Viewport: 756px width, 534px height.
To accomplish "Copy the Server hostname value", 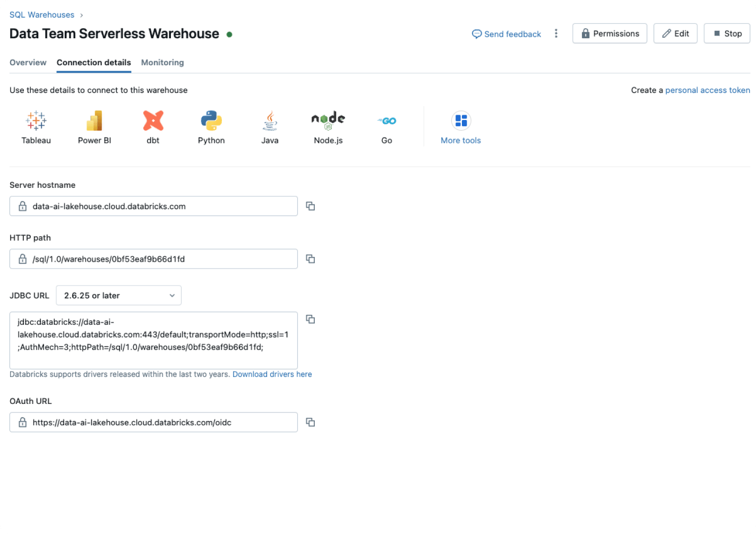I will pyautogui.click(x=311, y=206).
